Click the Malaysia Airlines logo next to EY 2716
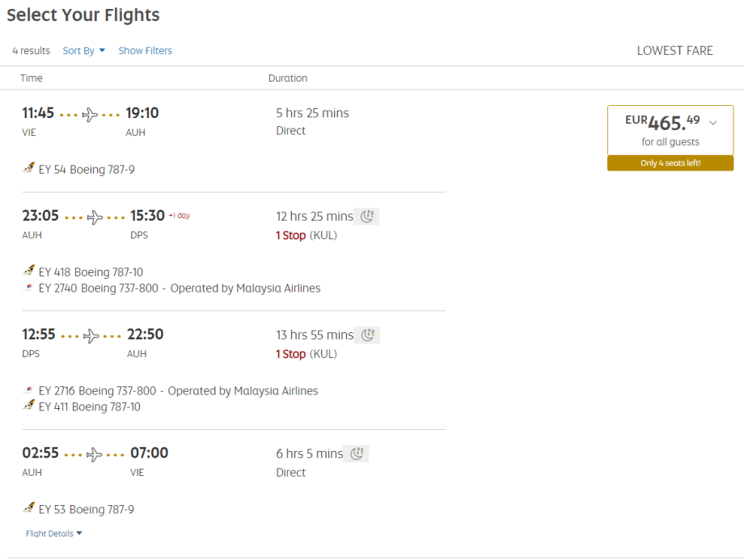The height and width of the screenshot is (560, 744). [30, 391]
